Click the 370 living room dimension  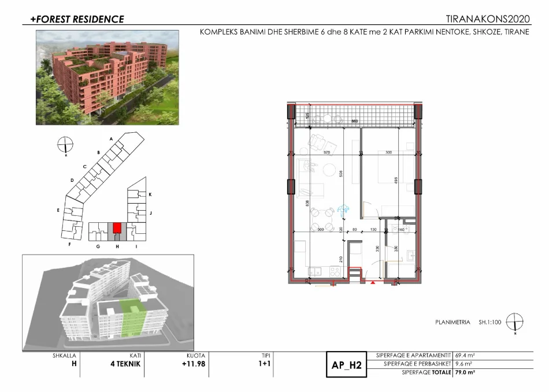[327, 152]
